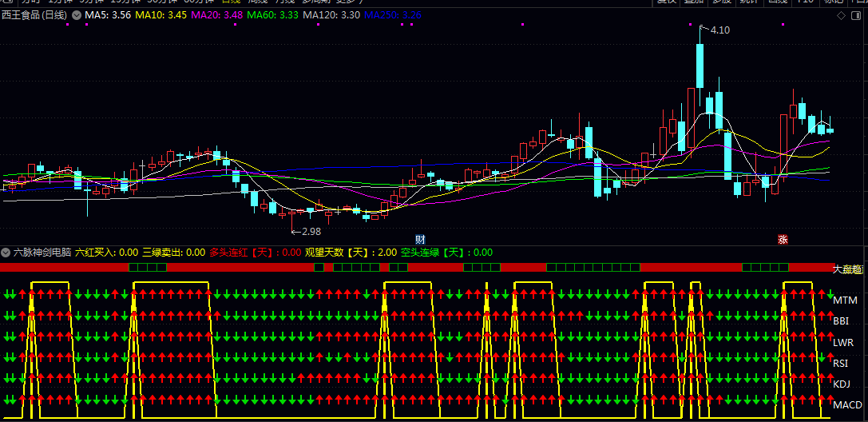Click the red 涨 marker icon
Image resolution: width=868 pixels, height=422 pixels.
(x=783, y=239)
